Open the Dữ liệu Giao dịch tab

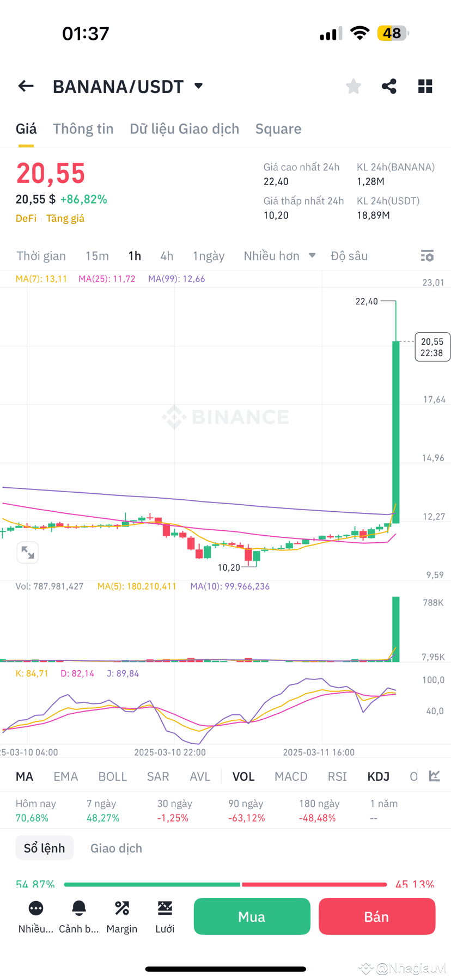click(185, 129)
